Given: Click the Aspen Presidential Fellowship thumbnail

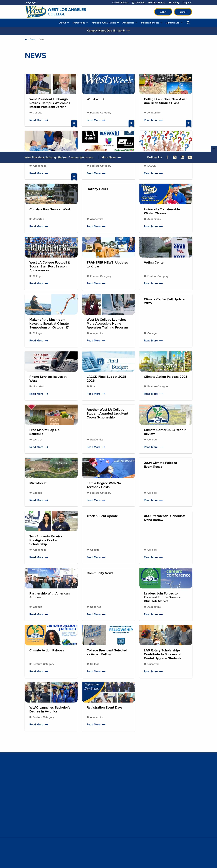Looking at the screenshot, I should tap(108, 635).
